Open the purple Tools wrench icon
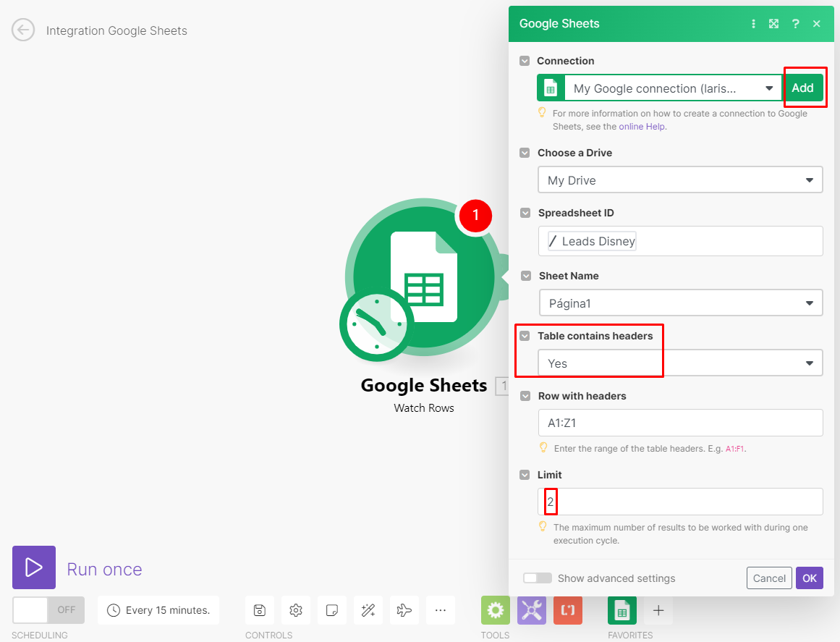This screenshot has width=840, height=642. pos(532,610)
